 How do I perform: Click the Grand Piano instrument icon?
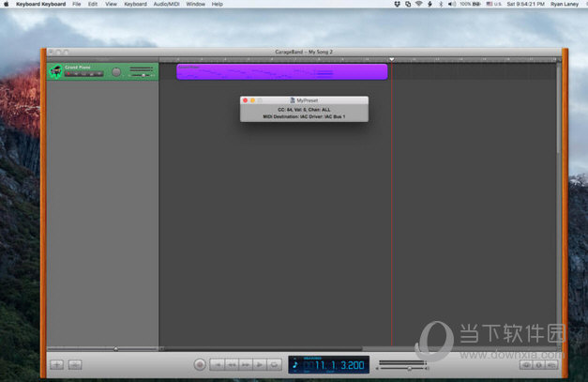pos(56,71)
